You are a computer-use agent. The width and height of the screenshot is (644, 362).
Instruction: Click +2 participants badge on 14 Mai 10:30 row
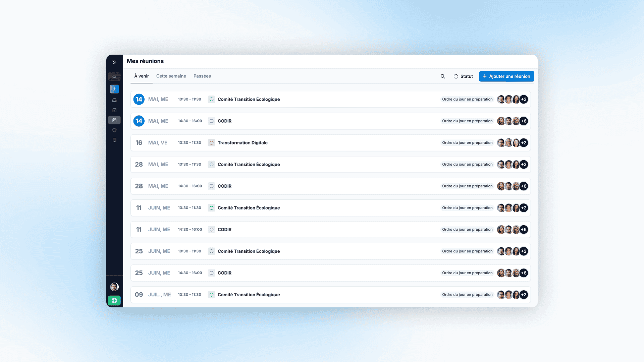pos(524,99)
